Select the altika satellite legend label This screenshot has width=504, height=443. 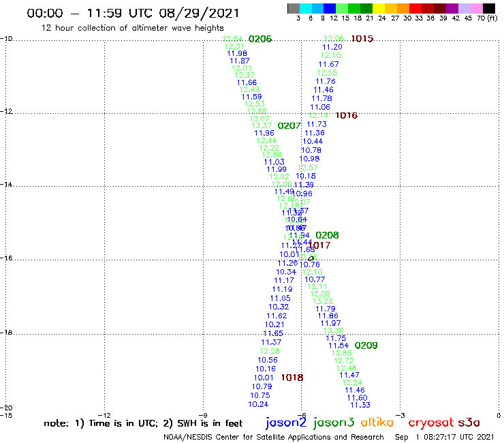(x=377, y=423)
